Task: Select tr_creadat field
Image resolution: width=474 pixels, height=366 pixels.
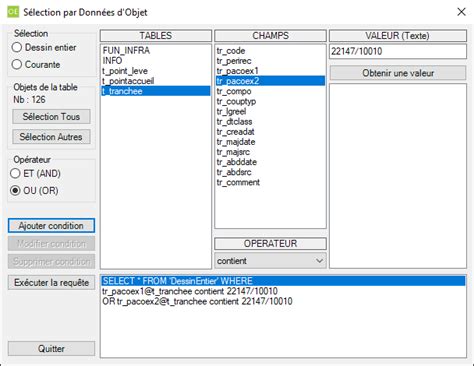Action: click(x=270, y=132)
